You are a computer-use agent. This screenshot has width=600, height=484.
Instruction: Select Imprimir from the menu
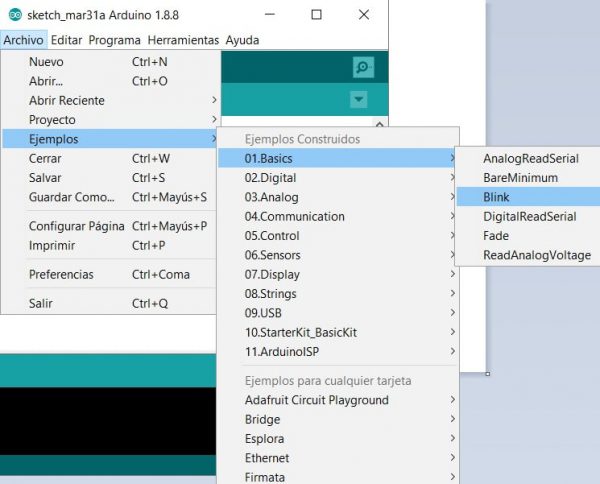(111, 245)
